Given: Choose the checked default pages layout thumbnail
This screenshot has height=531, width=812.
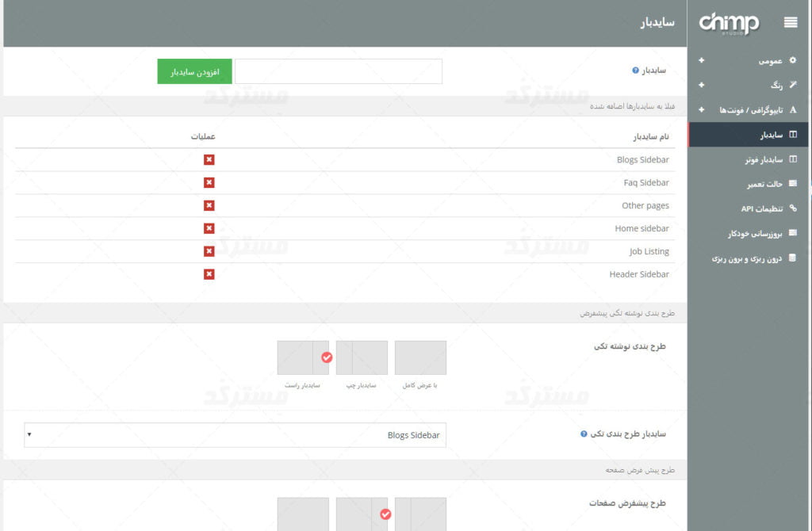Looking at the screenshot, I should click(362, 514).
